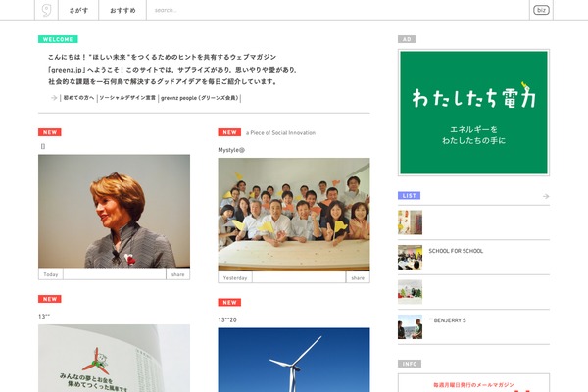Screen dimensions: 588x392
Task: Open the 初めての方へ link
Action: pos(78,98)
